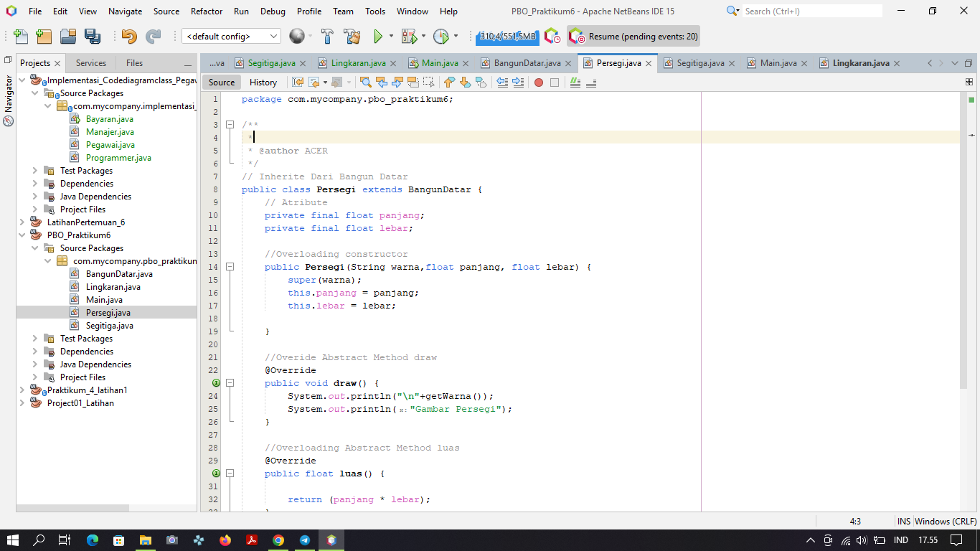
Task: Switch editor to History view
Action: [263, 82]
